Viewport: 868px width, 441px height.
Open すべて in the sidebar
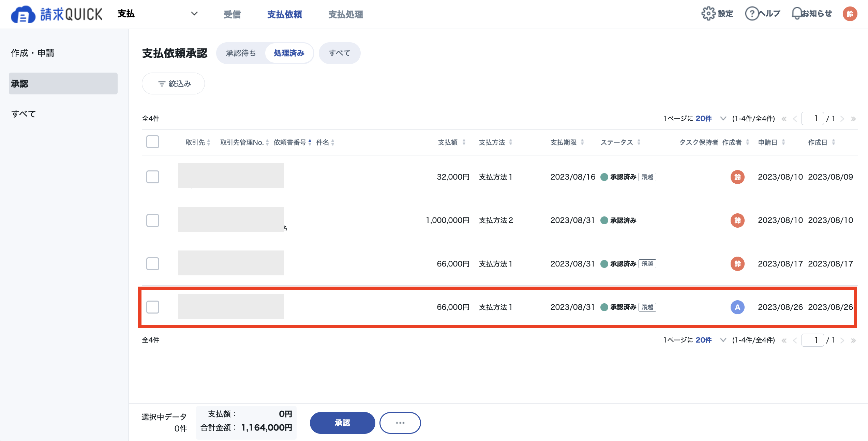click(24, 114)
